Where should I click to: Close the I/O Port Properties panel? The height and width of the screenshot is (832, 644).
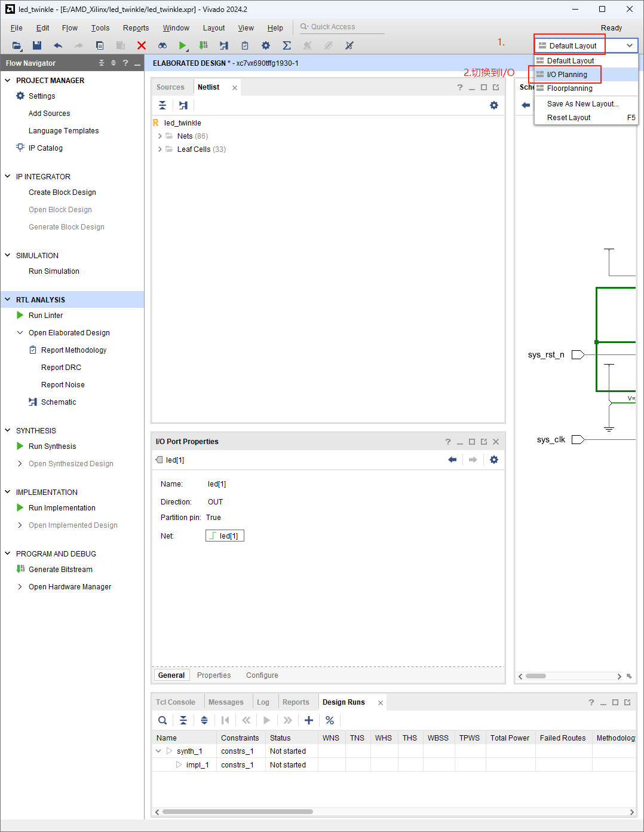(x=496, y=442)
